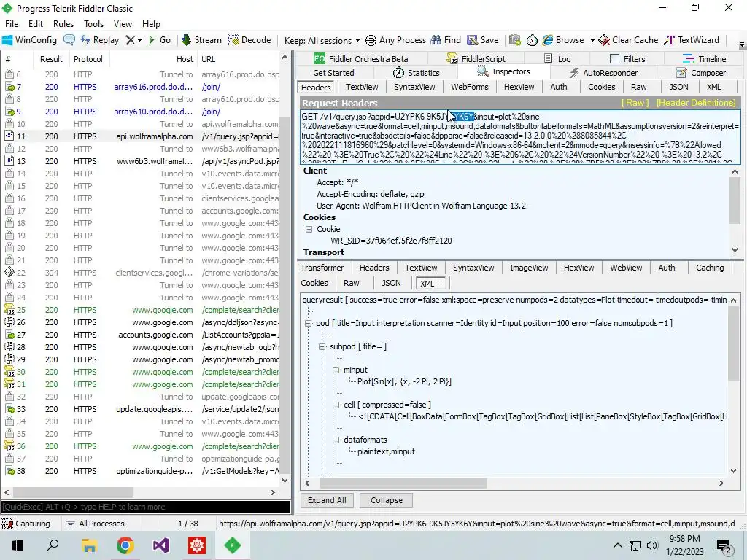Screen dimensions: 747x560
Task: Collapse the pod XML node
Action: pos(309,323)
